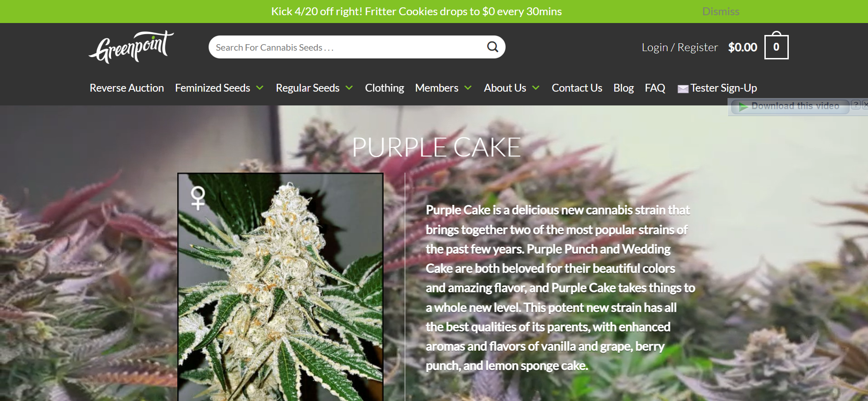Image resolution: width=868 pixels, height=401 pixels.
Task: Expand the Feminized Seeds dropdown arrow
Action: pyautogui.click(x=260, y=88)
